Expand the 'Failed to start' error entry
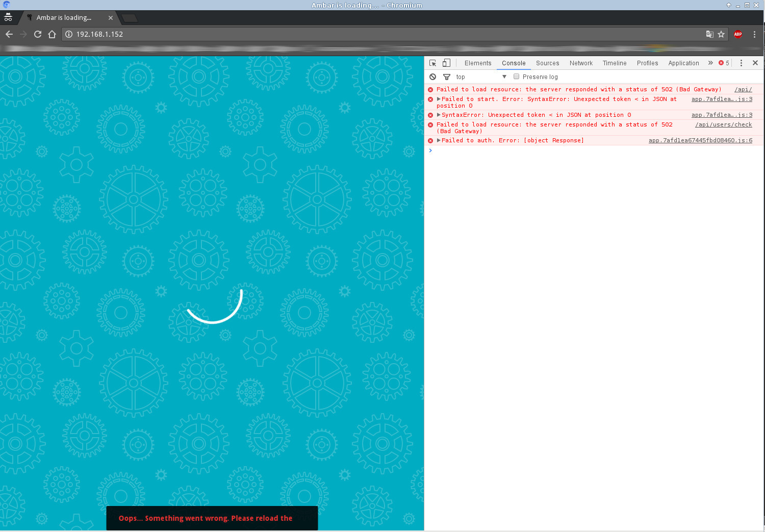The height and width of the screenshot is (532, 765). pyautogui.click(x=439, y=99)
